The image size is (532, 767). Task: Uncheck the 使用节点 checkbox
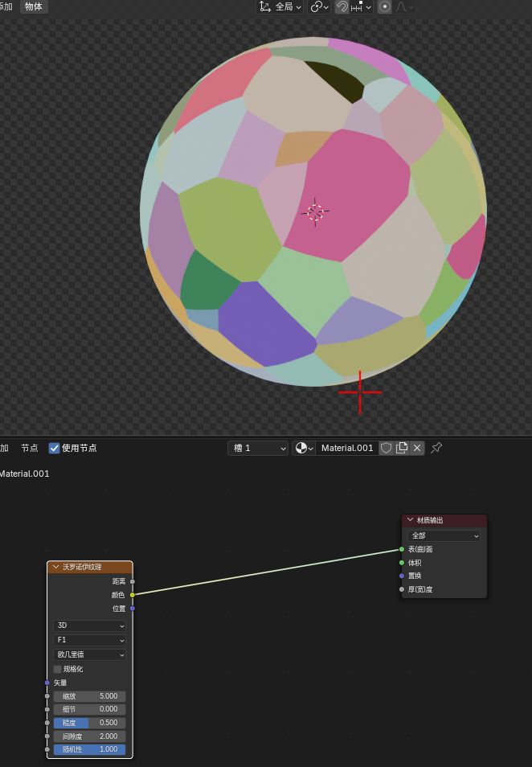click(x=55, y=448)
